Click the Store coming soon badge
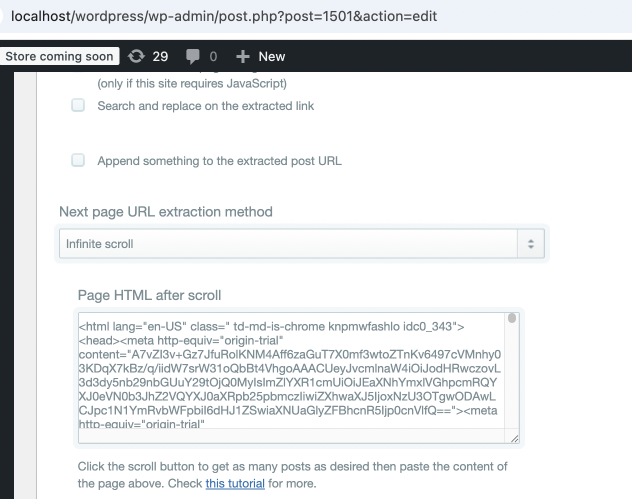The height and width of the screenshot is (499, 632). coord(60,57)
